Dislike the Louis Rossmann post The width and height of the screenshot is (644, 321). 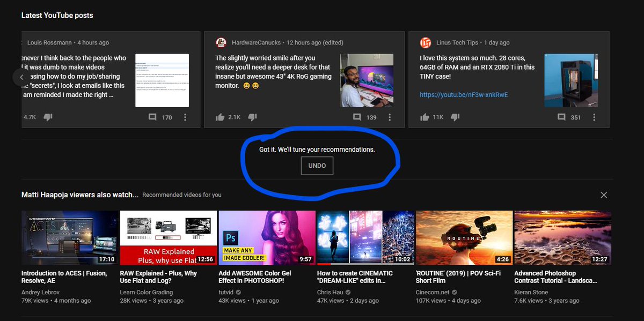coord(48,117)
